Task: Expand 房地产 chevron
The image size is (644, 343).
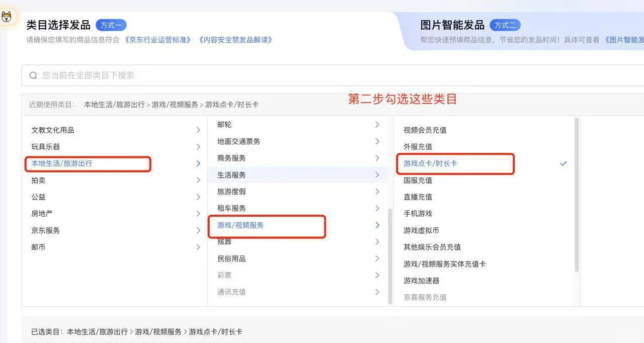Action: (198, 214)
